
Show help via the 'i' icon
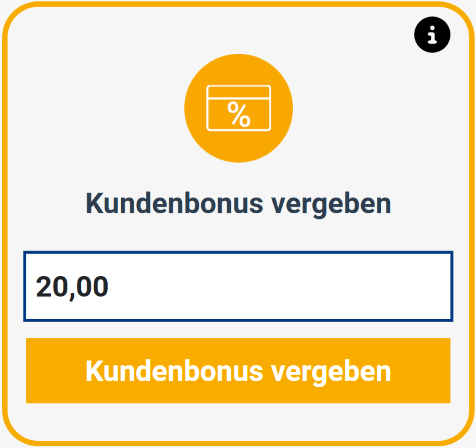432,35
